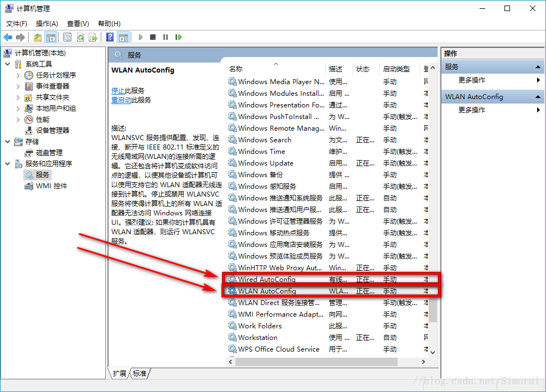Select WMI 控件 icon in tree
546x392 pixels.
click(29, 186)
